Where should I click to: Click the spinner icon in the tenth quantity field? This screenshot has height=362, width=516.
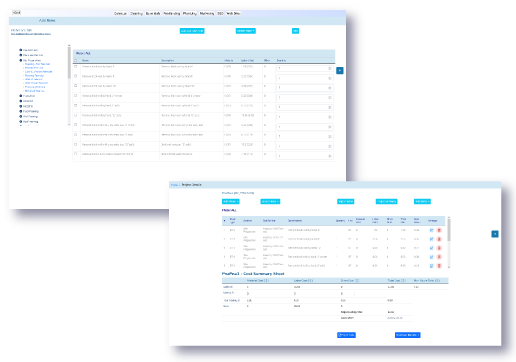coord(330,156)
